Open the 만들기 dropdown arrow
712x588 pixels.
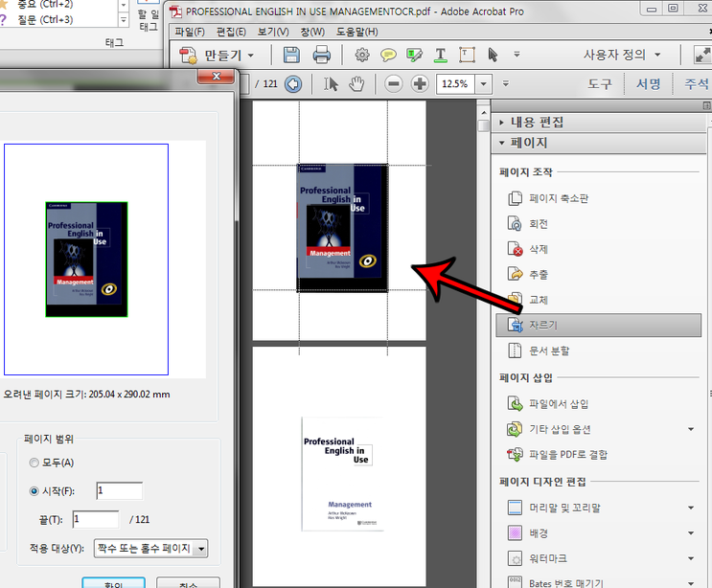[x=251, y=56]
